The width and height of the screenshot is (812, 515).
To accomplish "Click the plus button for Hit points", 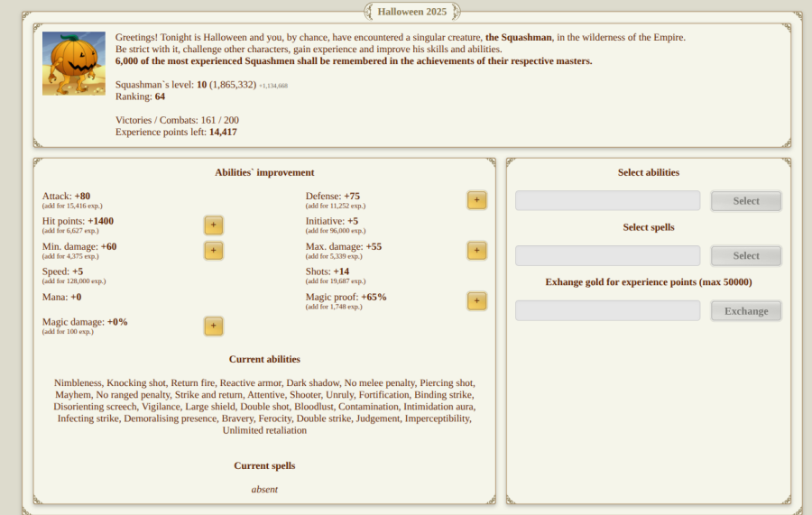I will 214,225.
